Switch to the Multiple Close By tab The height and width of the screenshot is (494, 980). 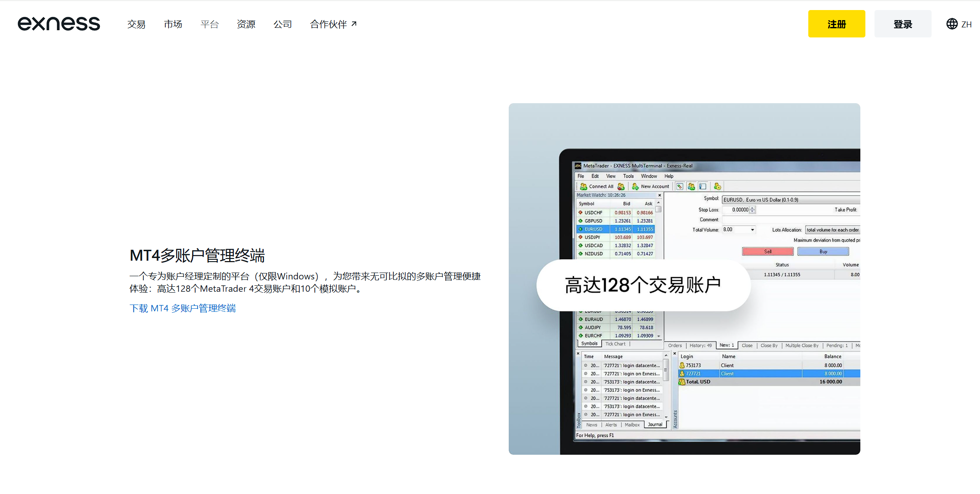tap(802, 346)
